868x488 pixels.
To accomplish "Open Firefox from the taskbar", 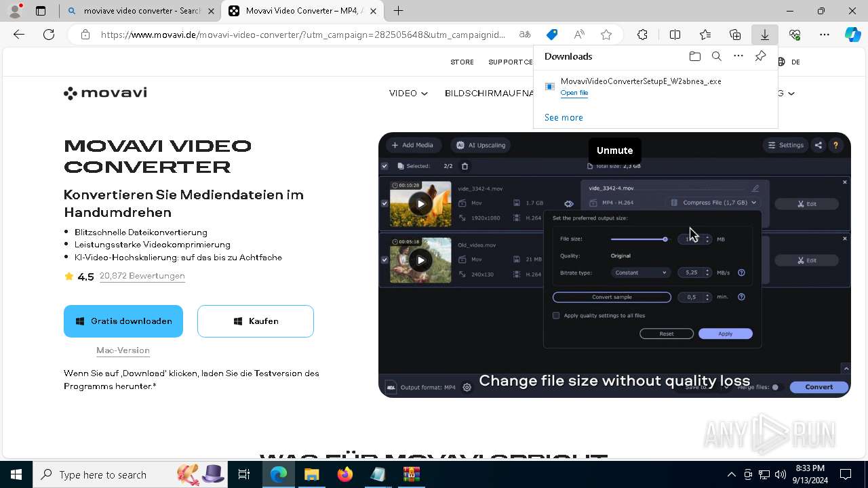I will 345,474.
